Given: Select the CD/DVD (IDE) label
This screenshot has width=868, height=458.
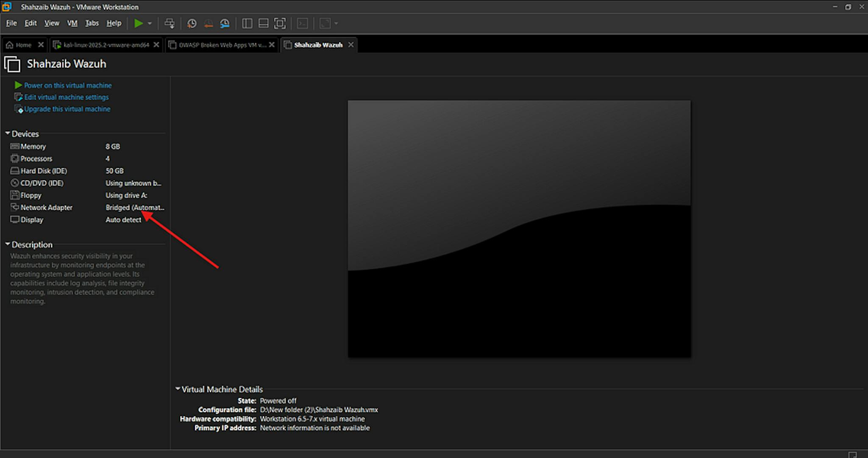Looking at the screenshot, I should coord(42,183).
